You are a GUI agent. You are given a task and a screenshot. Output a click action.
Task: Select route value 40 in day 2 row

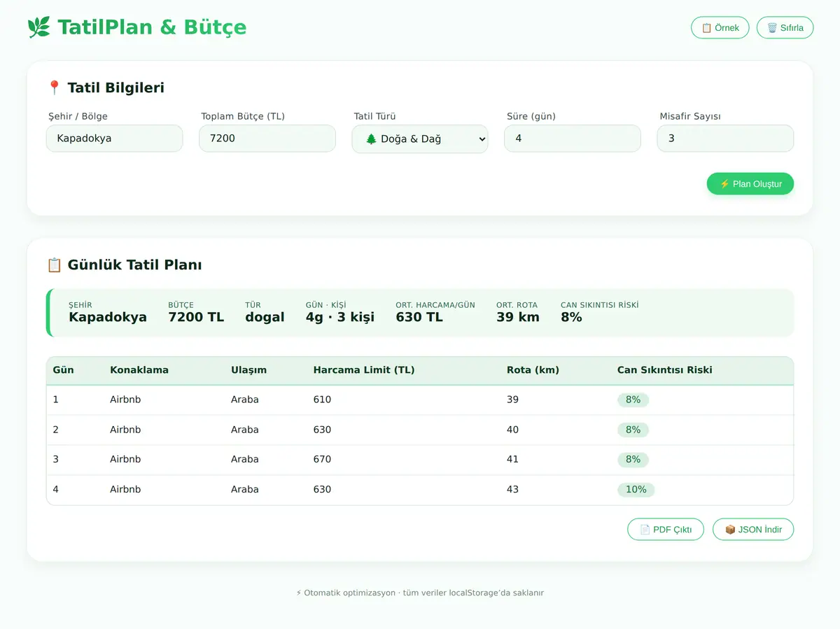512,430
